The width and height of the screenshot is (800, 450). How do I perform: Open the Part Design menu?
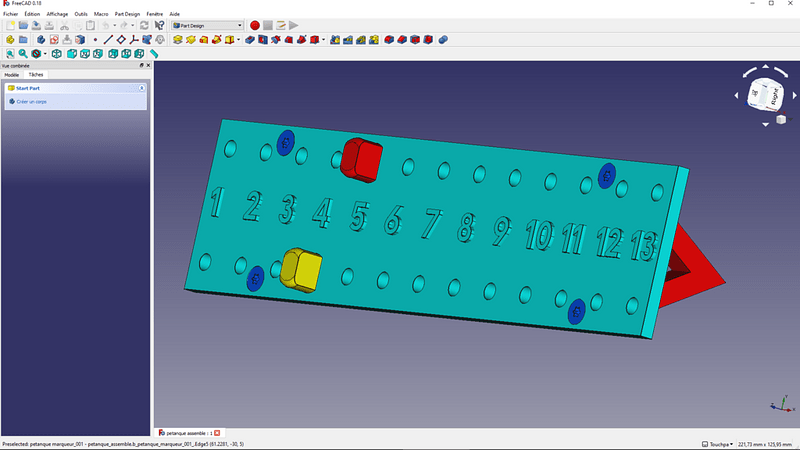coord(127,14)
